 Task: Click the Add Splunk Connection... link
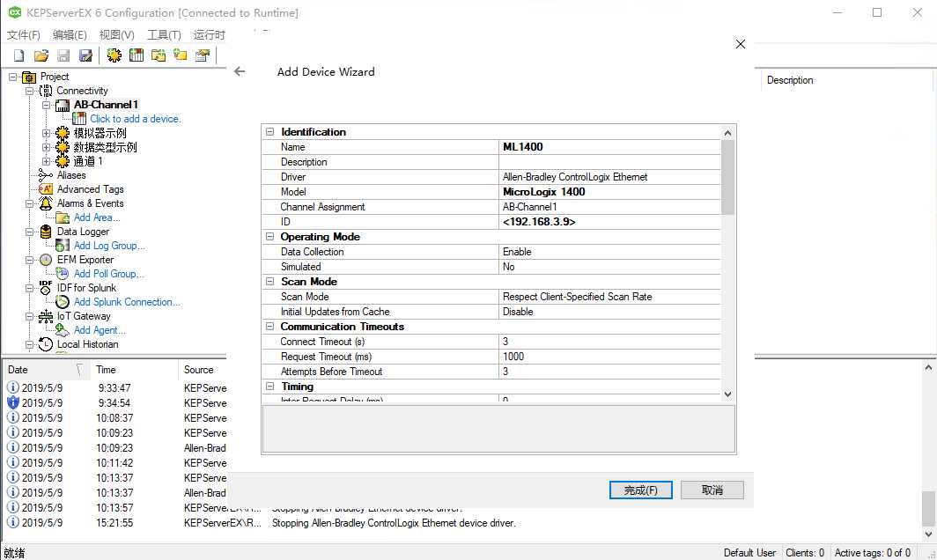127,302
